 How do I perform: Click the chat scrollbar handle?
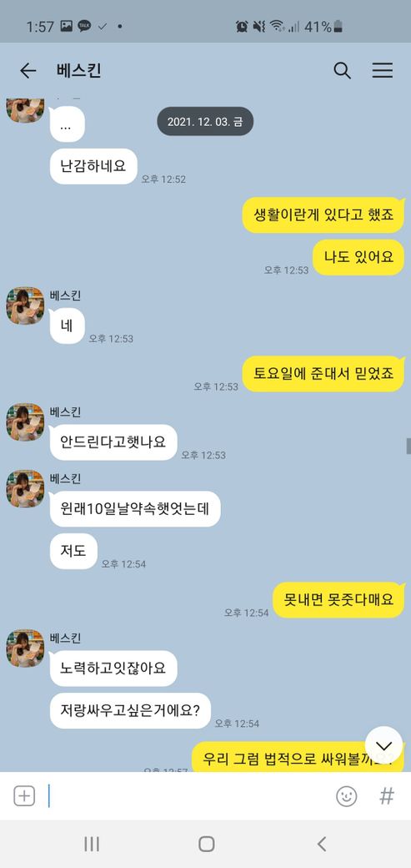(x=408, y=446)
